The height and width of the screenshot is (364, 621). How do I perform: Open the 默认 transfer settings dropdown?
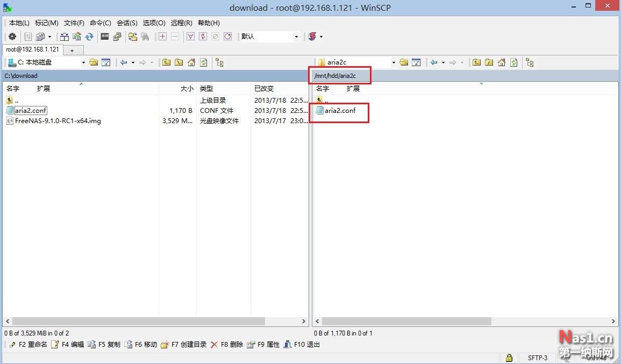pos(296,37)
